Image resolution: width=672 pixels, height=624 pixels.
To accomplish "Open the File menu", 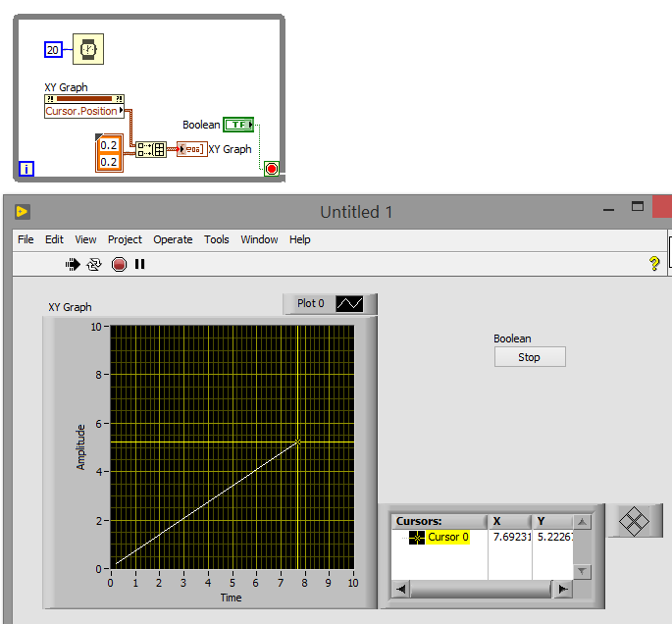I will 26,239.
